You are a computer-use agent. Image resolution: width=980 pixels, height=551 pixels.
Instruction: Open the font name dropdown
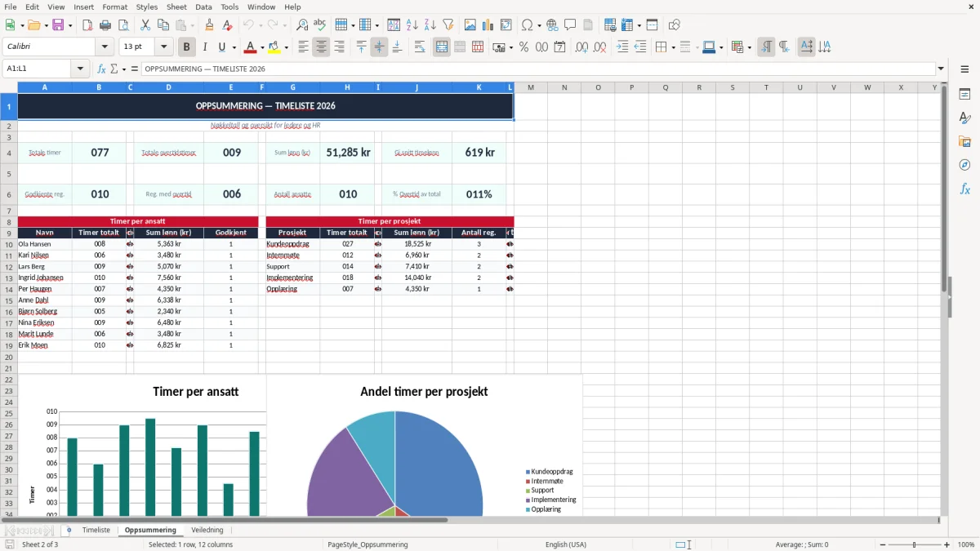point(105,47)
